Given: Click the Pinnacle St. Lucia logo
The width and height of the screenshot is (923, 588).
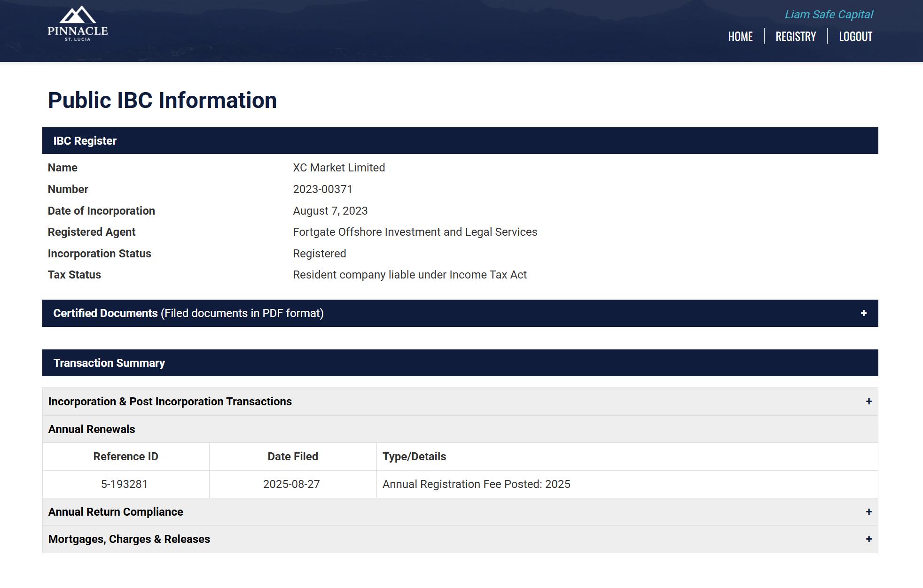Looking at the screenshot, I should (x=78, y=23).
